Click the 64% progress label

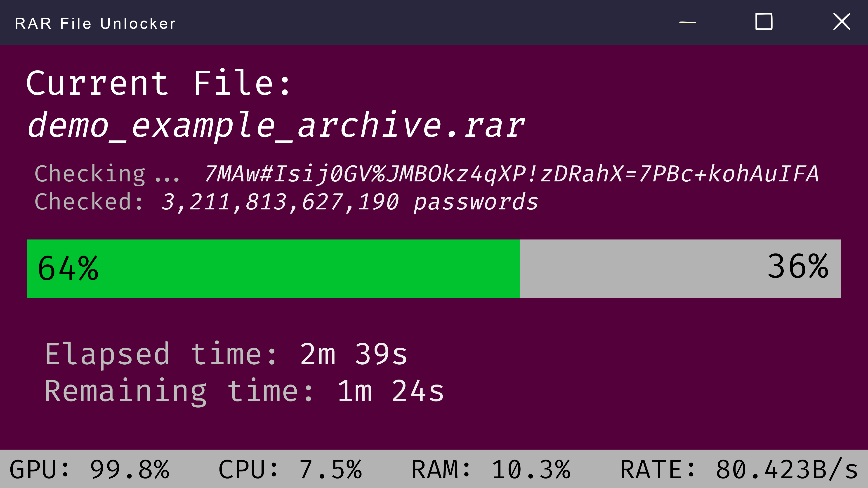pyautogui.click(x=68, y=269)
